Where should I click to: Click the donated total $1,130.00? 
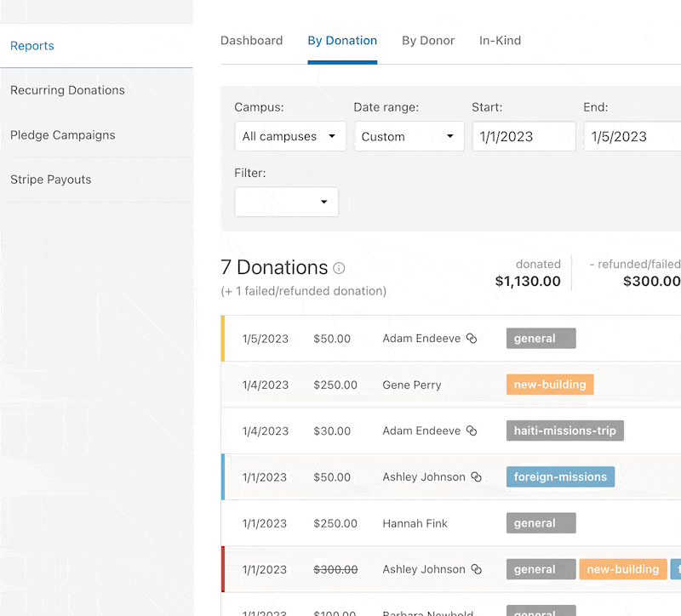click(x=528, y=282)
